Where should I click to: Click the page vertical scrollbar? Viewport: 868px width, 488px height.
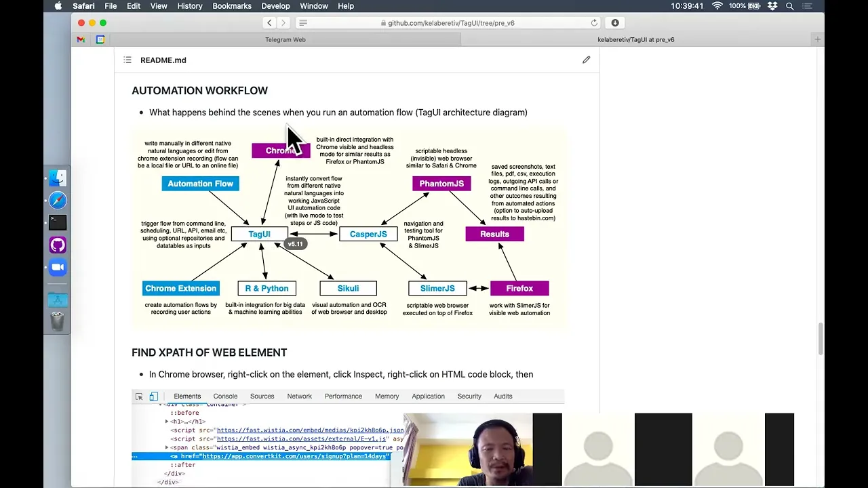pos(820,339)
